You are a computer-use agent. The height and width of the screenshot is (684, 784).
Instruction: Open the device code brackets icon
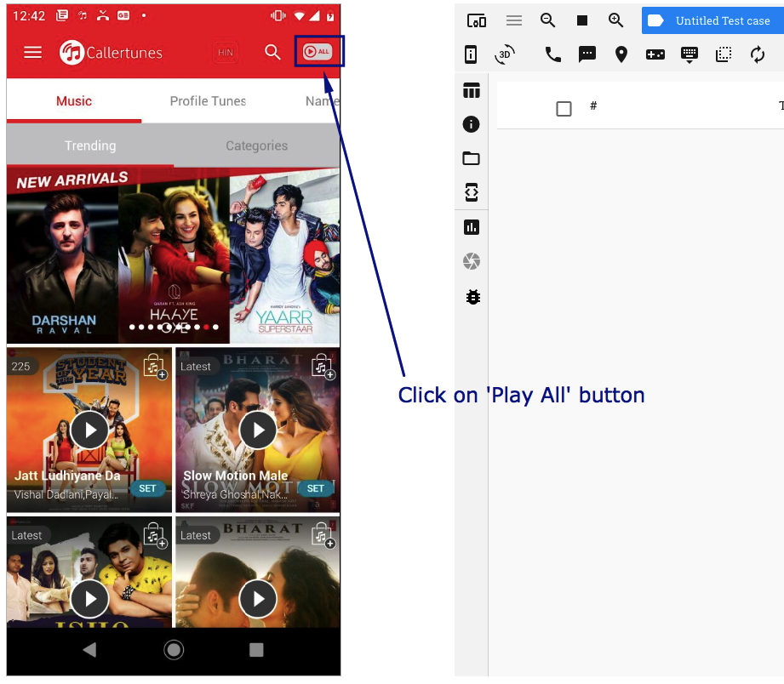point(472,192)
